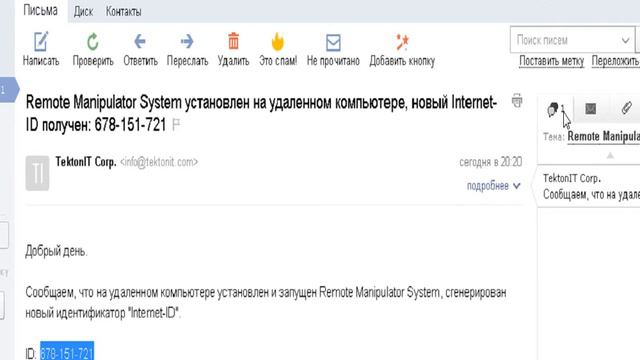Click the greeting text Добрый день
This screenshot has width=640, height=360.
(x=56, y=251)
